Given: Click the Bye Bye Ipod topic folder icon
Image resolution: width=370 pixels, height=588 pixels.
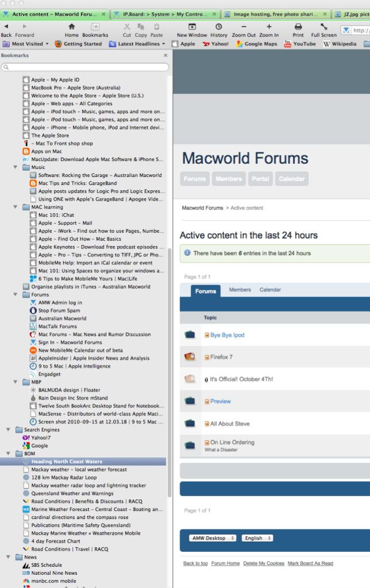Looking at the screenshot, I should pos(190,335).
